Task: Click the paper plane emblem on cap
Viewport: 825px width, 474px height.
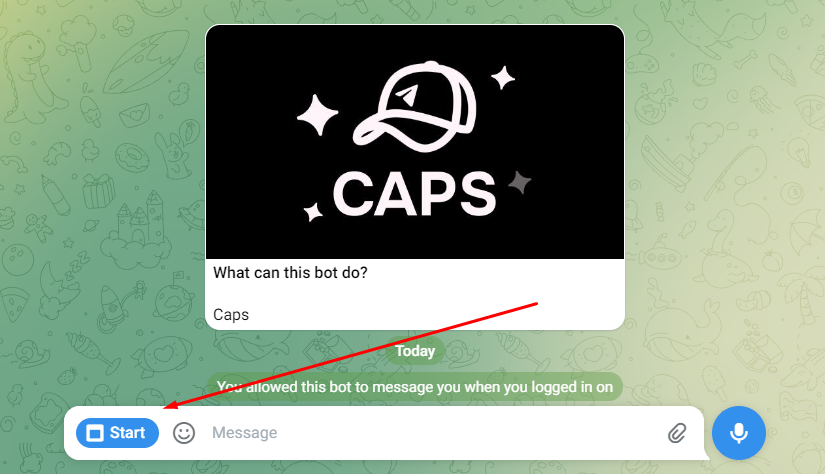Action: tap(406, 95)
